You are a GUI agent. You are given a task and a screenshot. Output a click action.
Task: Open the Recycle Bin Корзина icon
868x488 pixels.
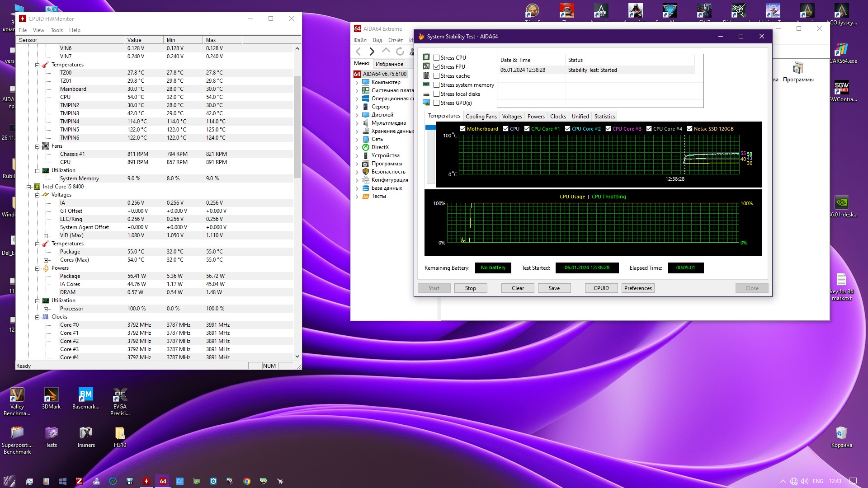(841, 434)
